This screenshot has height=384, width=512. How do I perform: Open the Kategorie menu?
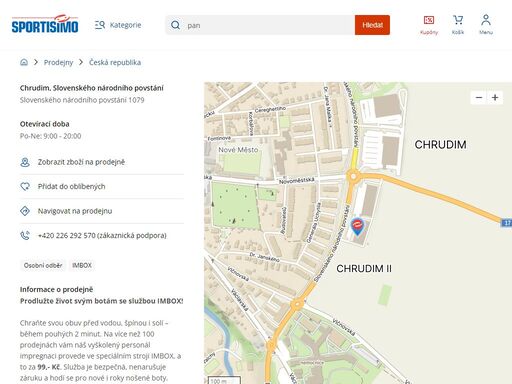point(118,25)
